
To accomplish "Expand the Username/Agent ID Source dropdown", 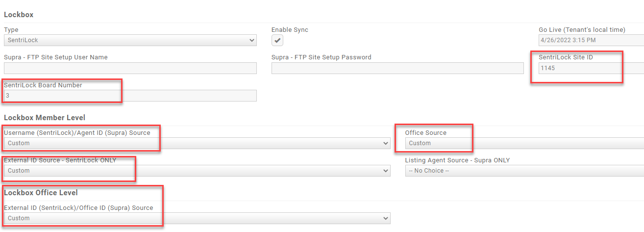I will 197,143.
